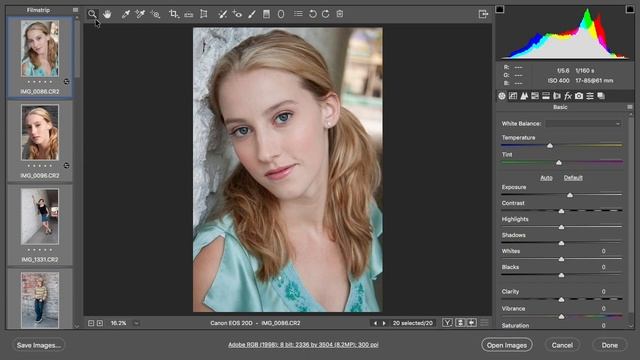Click the Done button

609,345
